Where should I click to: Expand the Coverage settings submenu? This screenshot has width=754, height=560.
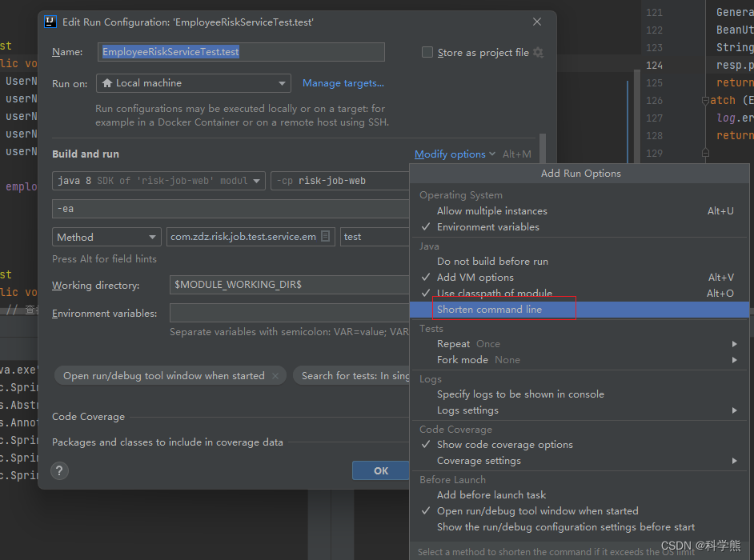[x=579, y=461]
